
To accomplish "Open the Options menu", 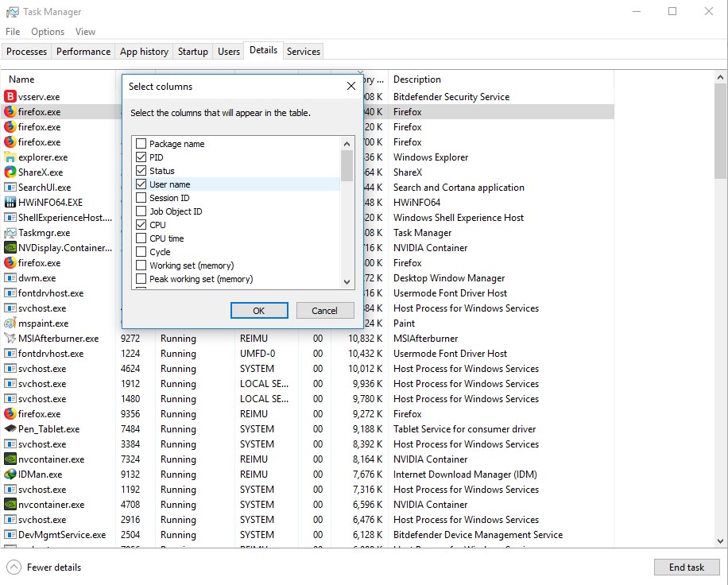I will pyautogui.click(x=48, y=32).
